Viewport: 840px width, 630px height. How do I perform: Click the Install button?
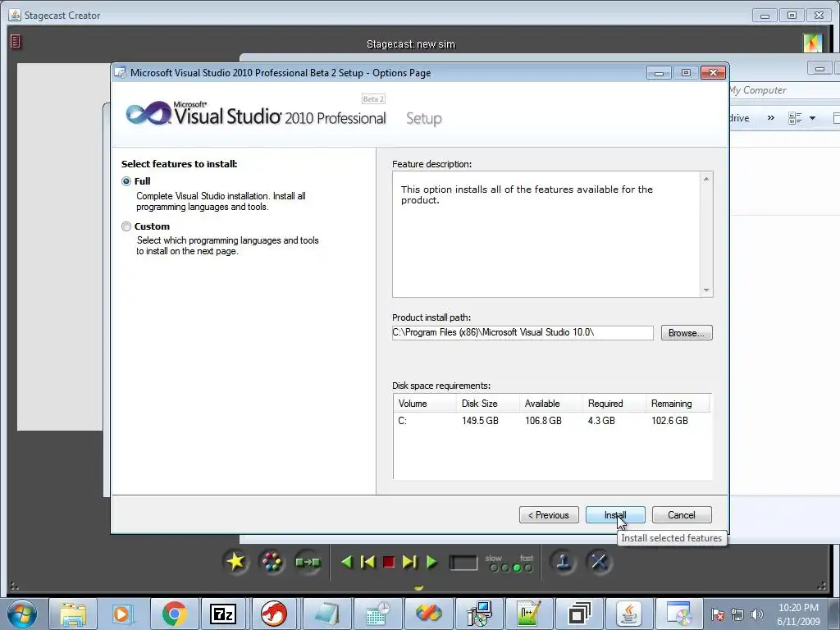(615, 515)
